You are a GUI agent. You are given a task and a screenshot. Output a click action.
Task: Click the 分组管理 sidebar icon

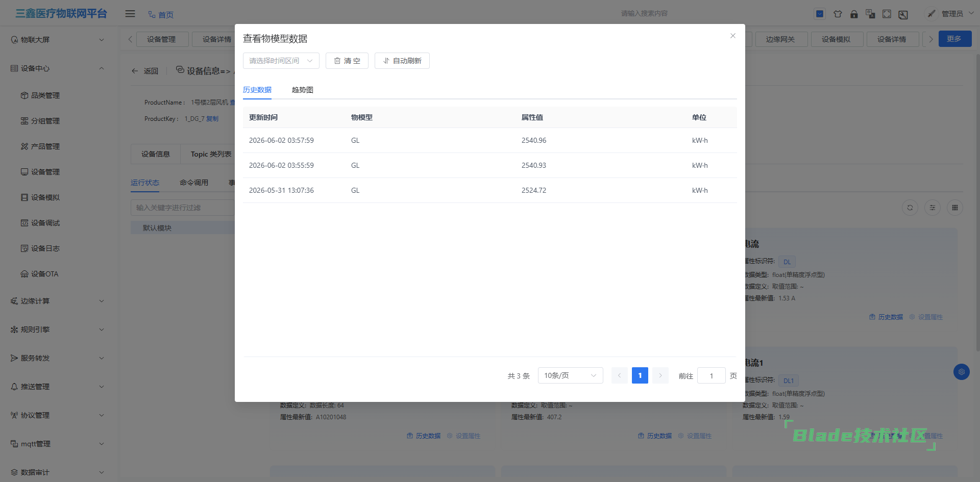pos(24,121)
